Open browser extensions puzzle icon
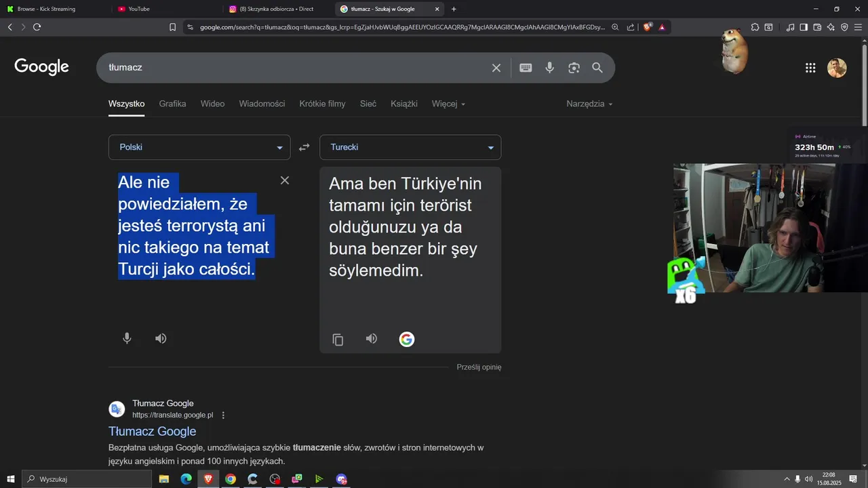The image size is (868, 488). click(755, 27)
